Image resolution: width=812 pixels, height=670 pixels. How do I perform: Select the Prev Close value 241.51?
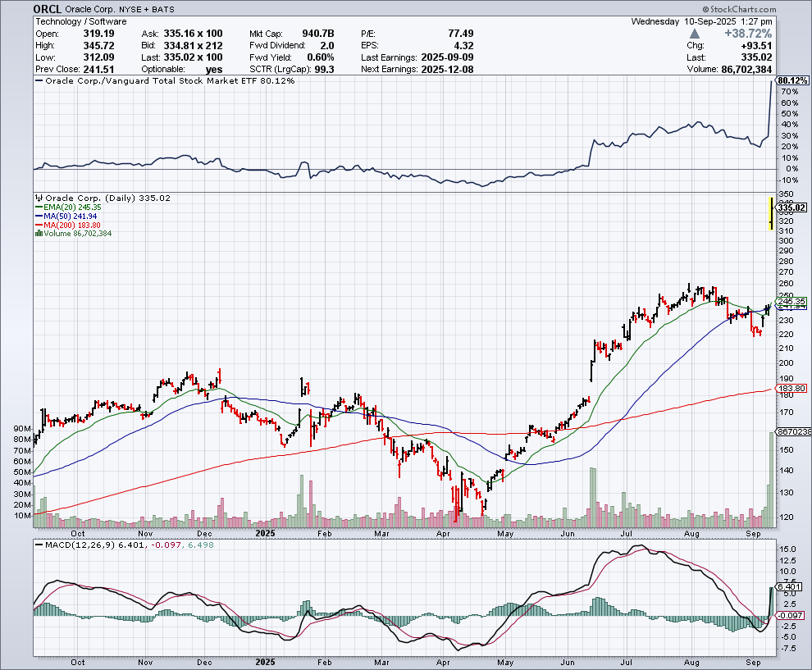[99, 70]
